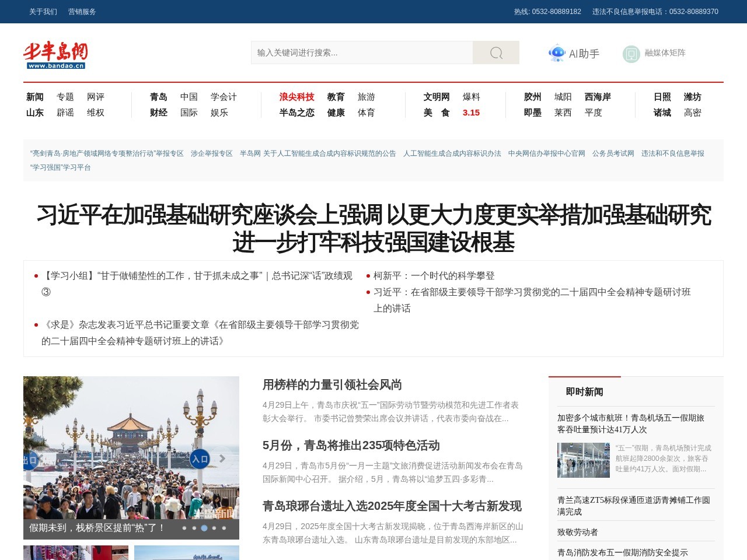
Task: Open 致敬劳动者 news item
Action: tap(578, 532)
